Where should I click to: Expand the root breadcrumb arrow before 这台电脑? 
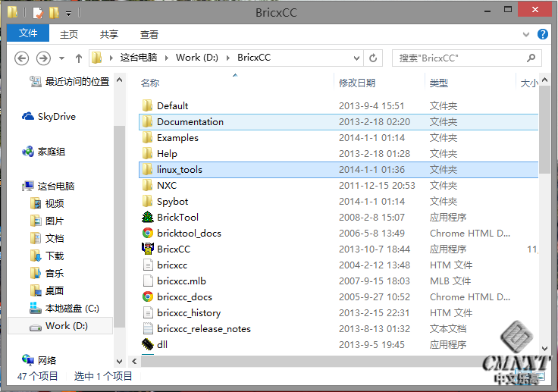pyautogui.click(x=111, y=58)
